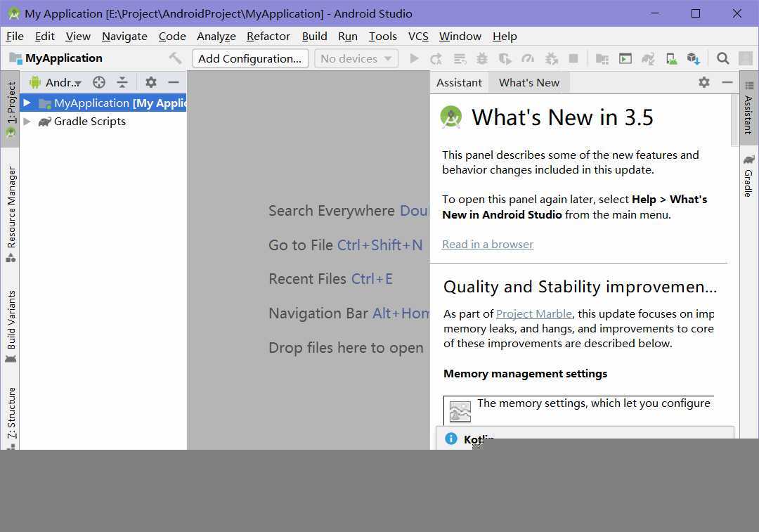Click the Kotlin notification info icon
This screenshot has width=759, height=532.
click(450, 439)
